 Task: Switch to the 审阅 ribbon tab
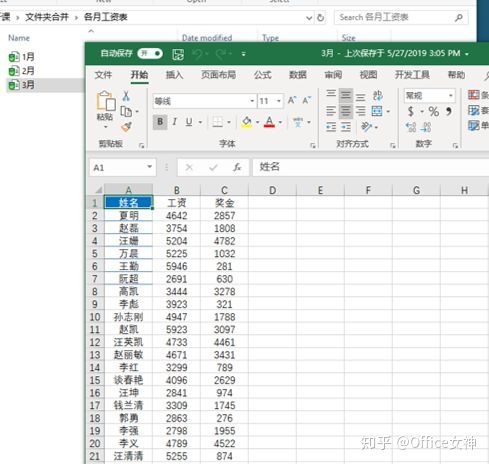[333, 75]
